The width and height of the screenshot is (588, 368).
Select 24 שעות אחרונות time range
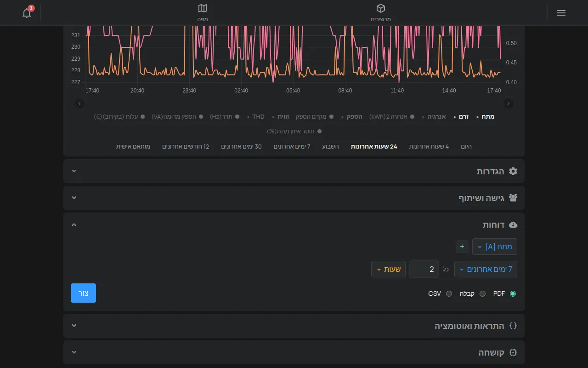[x=374, y=147]
